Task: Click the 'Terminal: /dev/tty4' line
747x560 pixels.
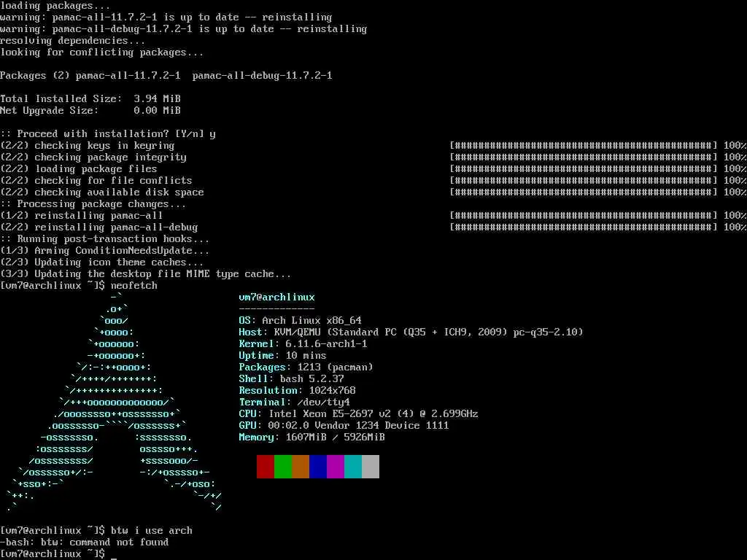Action: point(295,402)
